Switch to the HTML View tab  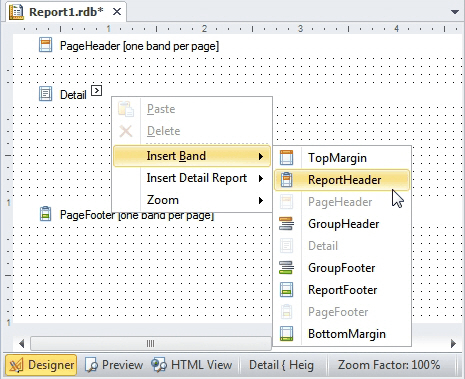pyautogui.click(x=192, y=365)
